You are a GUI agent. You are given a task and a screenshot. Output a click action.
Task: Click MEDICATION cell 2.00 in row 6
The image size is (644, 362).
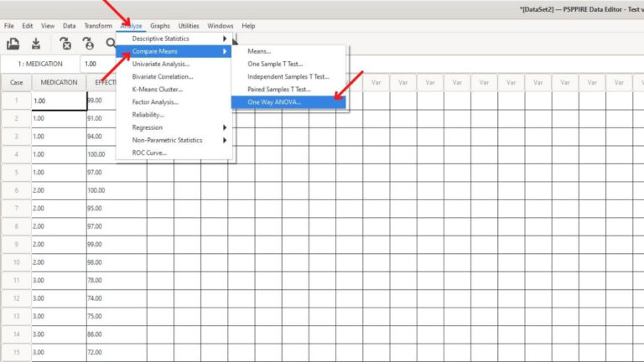click(x=60, y=190)
